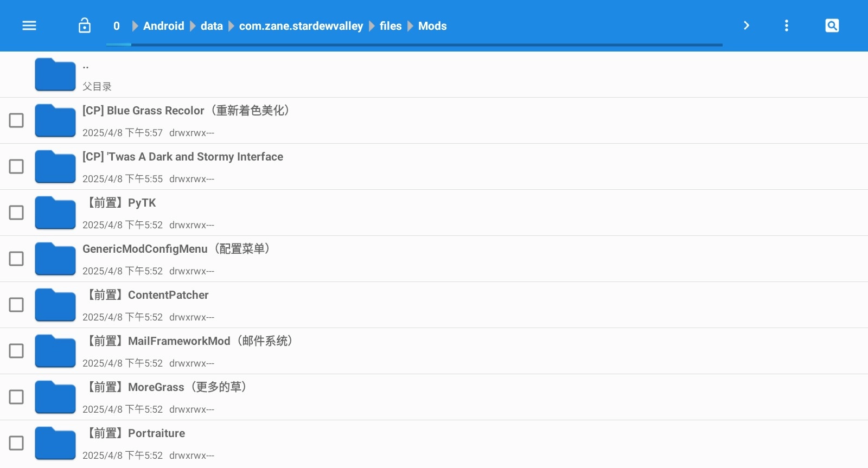Open 'Twas A Dark and Stormy Interface
Screen dimensions: 868x468
[183, 157]
